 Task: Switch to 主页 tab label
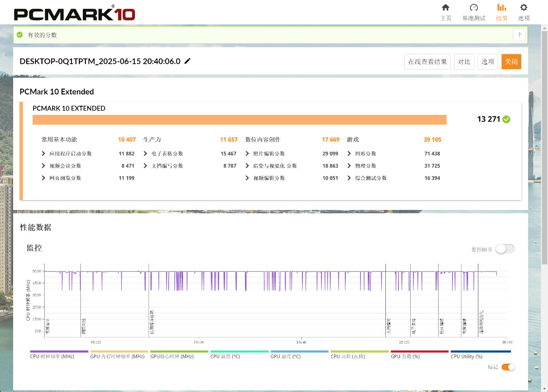pyautogui.click(x=446, y=18)
